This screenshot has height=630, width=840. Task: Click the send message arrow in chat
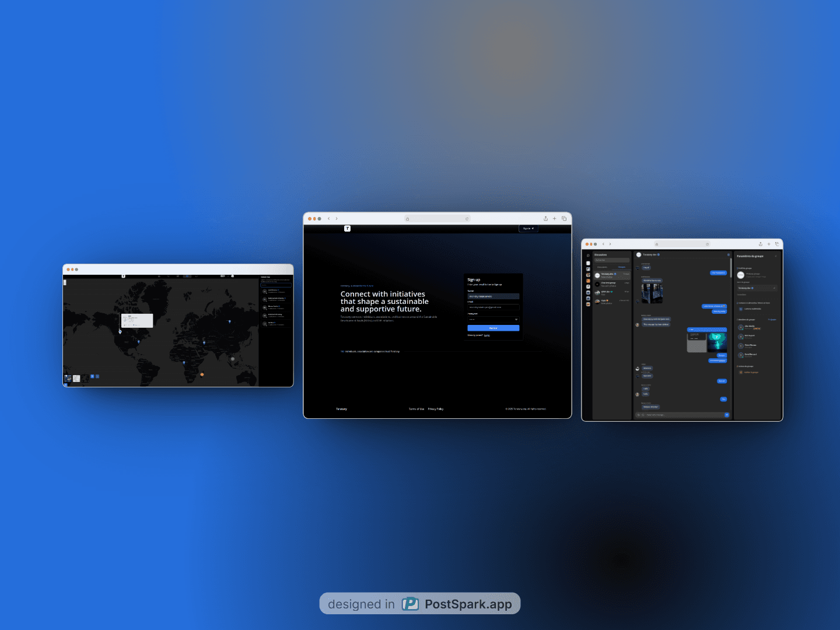pyautogui.click(x=726, y=415)
